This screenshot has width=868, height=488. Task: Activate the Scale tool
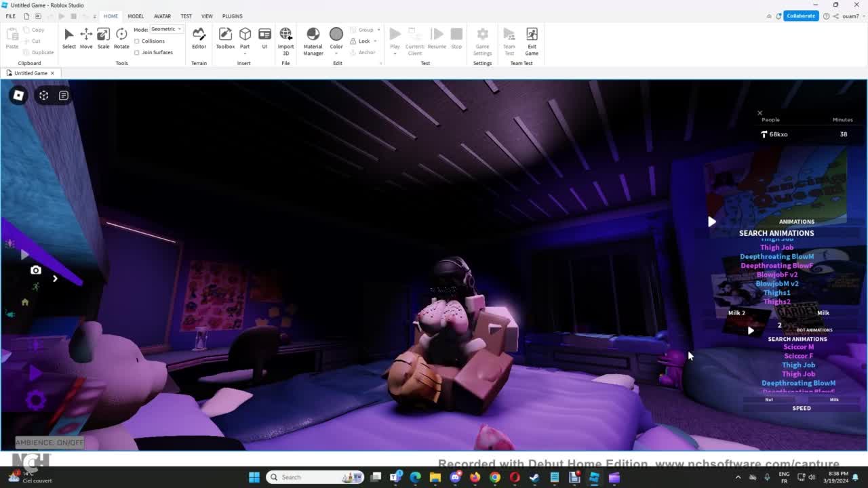tap(103, 38)
